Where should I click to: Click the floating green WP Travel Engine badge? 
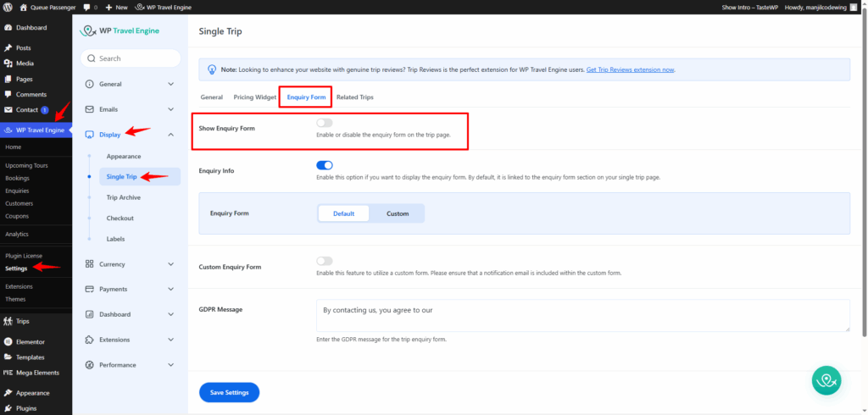pos(826,380)
